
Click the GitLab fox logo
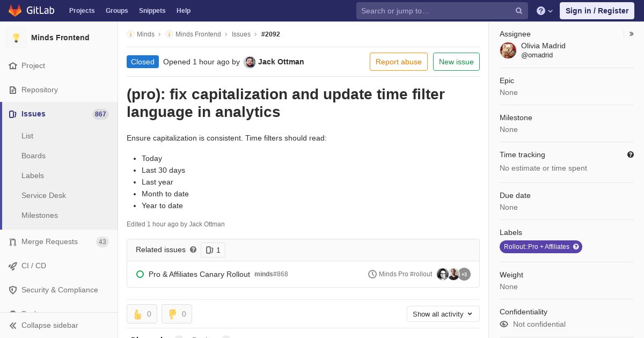point(15,10)
